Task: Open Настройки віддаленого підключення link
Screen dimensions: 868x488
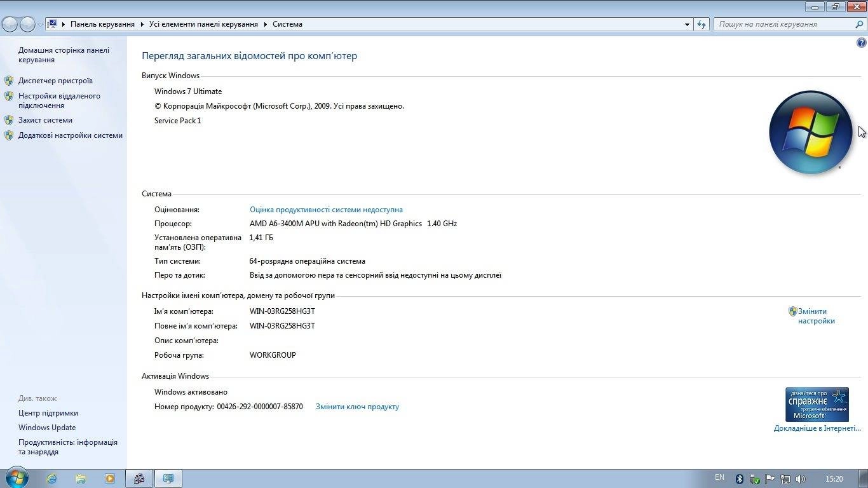Action: (59, 100)
